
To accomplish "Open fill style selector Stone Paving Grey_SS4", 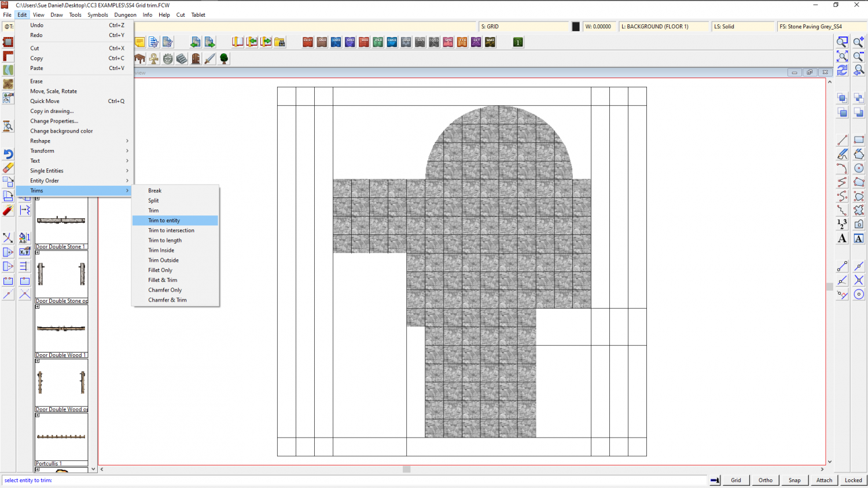I will [822, 27].
